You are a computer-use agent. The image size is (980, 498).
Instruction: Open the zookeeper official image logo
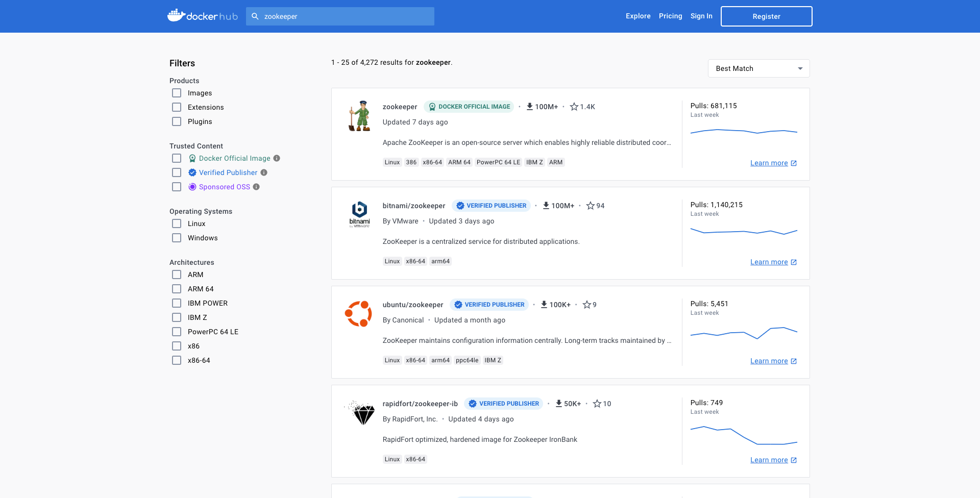click(x=360, y=116)
